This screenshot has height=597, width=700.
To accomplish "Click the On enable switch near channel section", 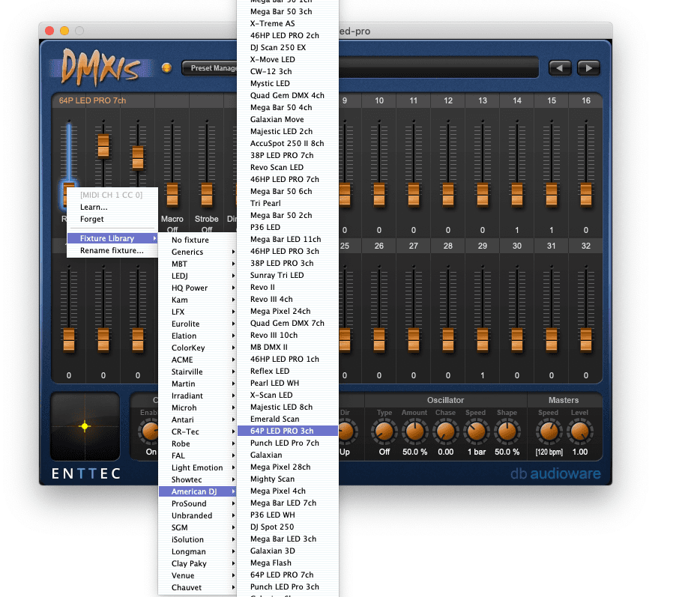I will click(151, 442).
